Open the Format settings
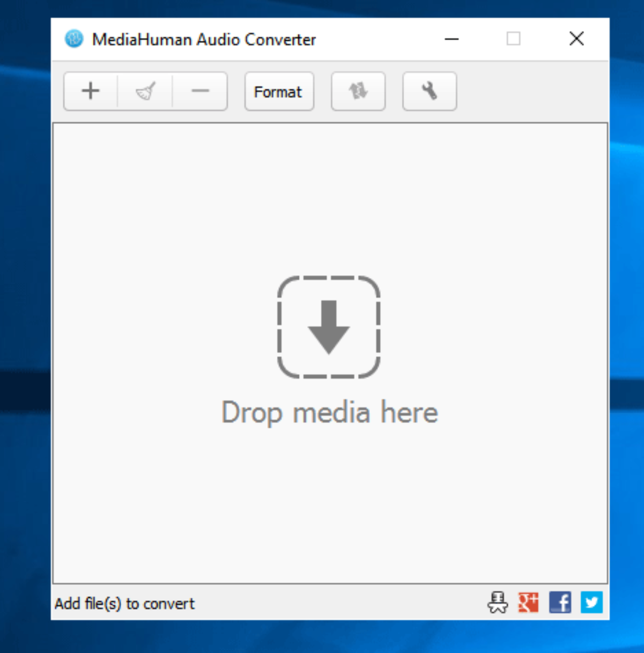 (279, 91)
